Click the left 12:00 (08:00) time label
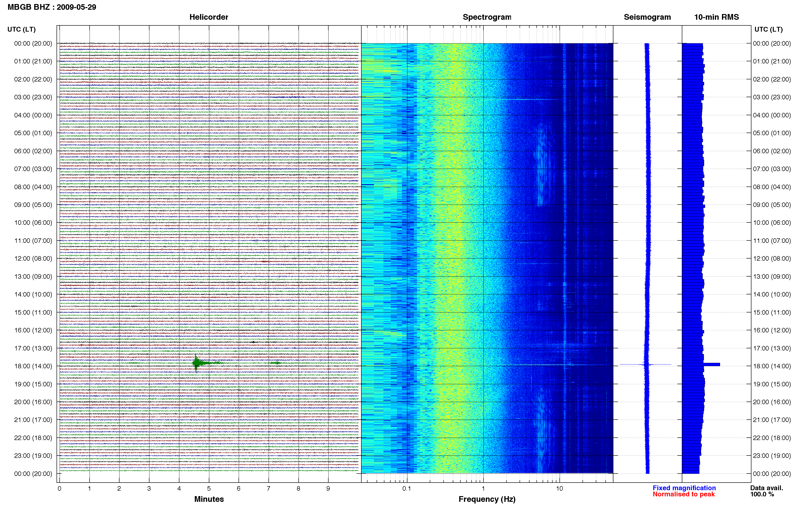Viewport: 812px width, 508px height. pos(33,258)
